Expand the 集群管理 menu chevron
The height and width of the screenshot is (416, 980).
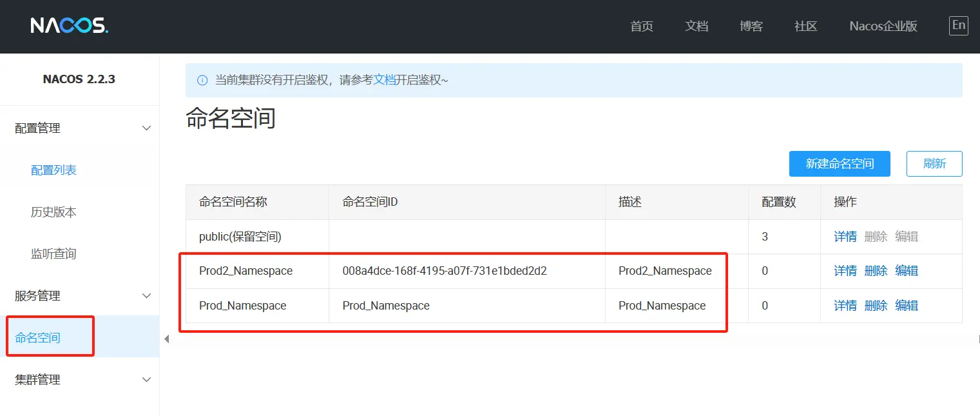(146, 380)
